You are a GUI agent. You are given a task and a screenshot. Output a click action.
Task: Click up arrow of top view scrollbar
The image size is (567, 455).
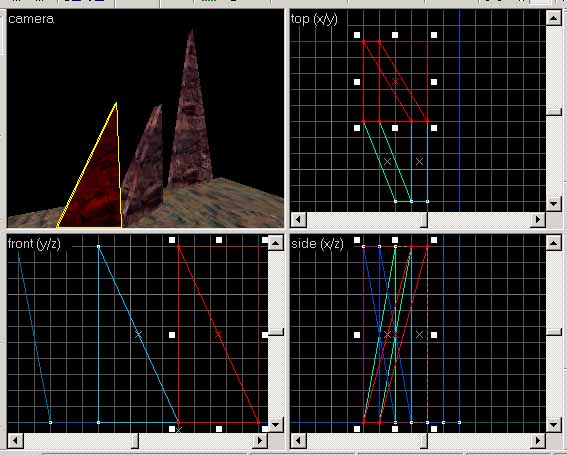553,18
